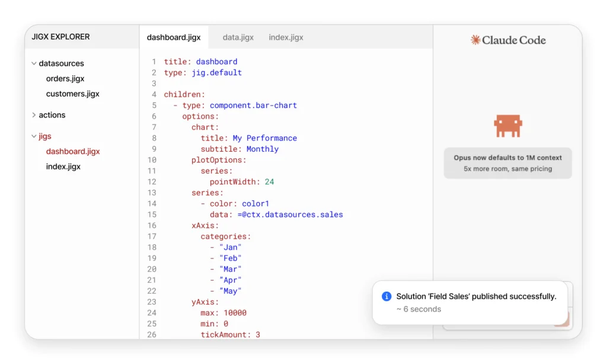Screen dimensions: 607x364
Task: Open orders.jigx in the explorer
Action: (65, 79)
